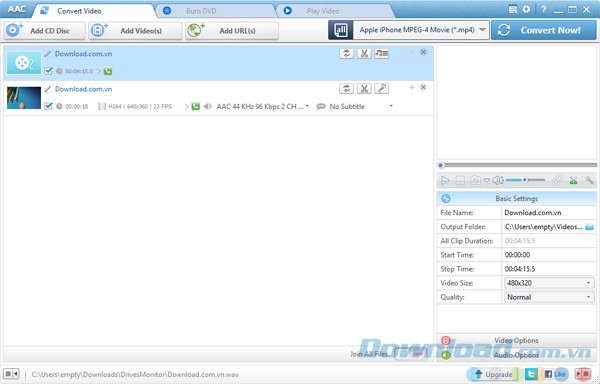Image resolution: width=600 pixels, height=384 pixels.
Task: Select the first file thumbnail with film reel
Action: [x=24, y=63]
